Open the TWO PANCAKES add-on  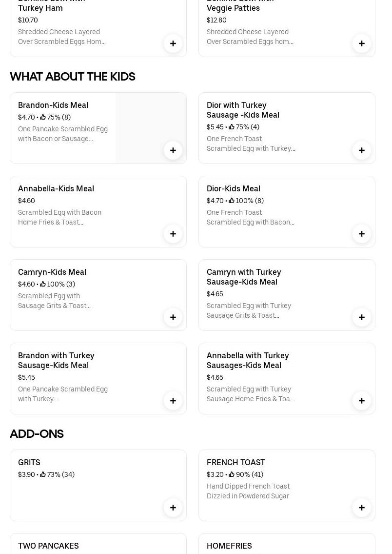pyautogui.click(x=48, y=546)
